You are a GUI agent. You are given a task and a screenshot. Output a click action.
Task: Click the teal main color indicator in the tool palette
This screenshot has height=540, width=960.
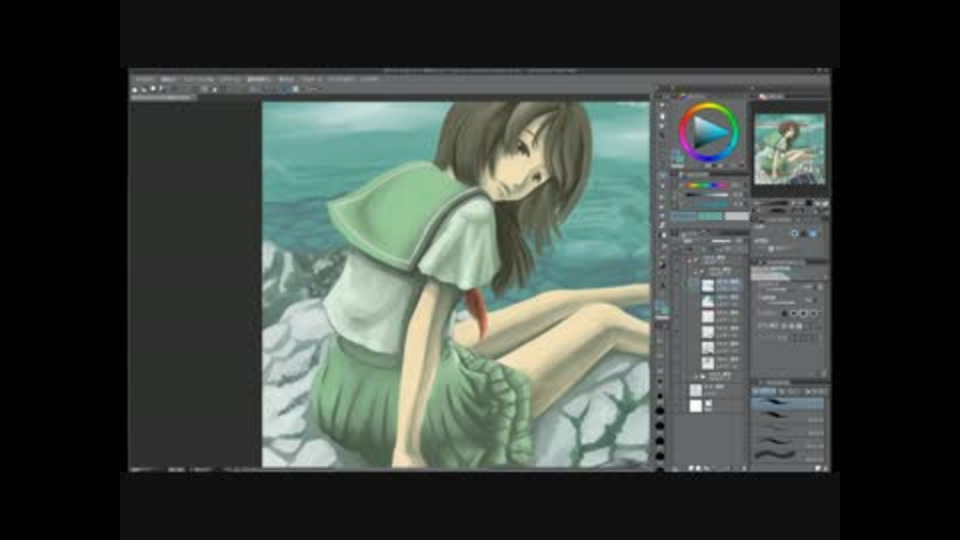click(661, 305)
